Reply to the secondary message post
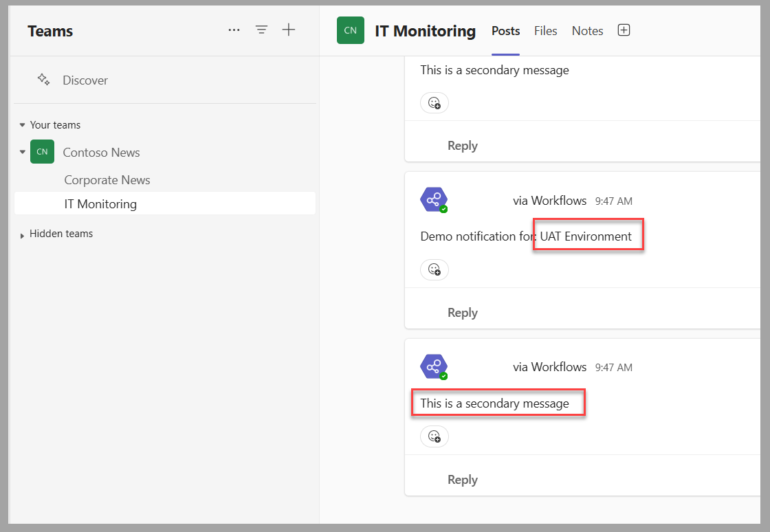The image size is (770, 532). pos(462,479)
